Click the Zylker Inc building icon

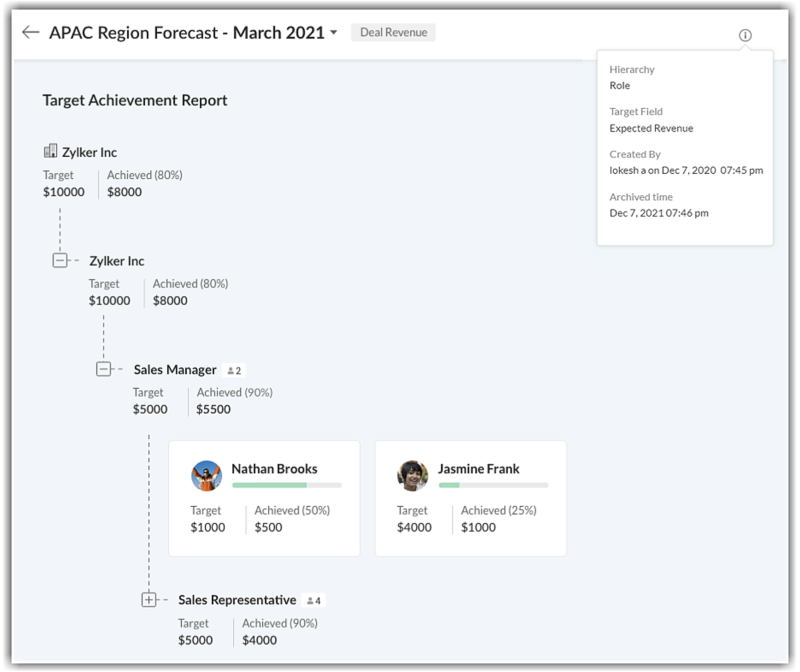50,151
